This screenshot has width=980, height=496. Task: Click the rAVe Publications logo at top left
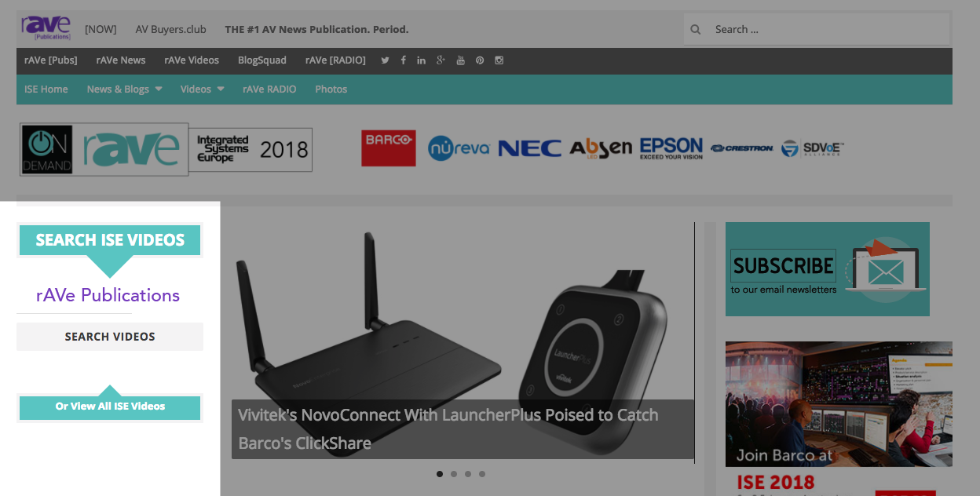tap(46, 27)
